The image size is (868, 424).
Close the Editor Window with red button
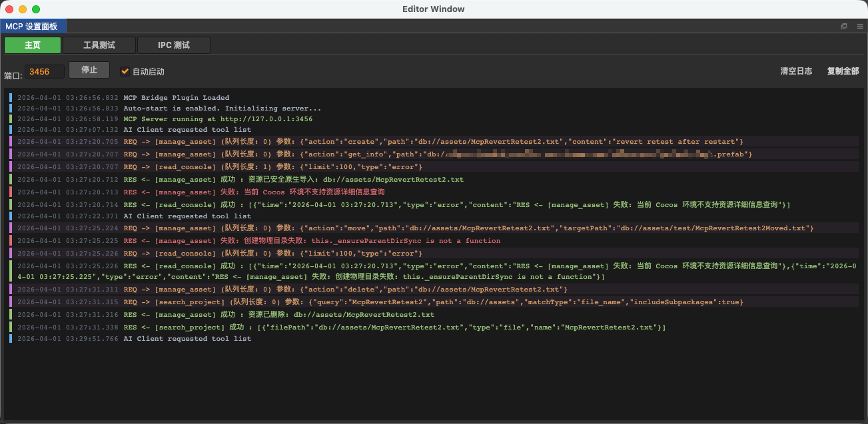[9, 9]
